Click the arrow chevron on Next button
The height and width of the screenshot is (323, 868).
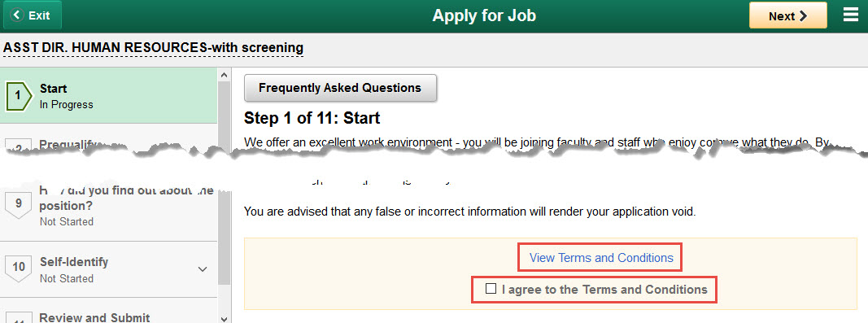click(803, 16)
